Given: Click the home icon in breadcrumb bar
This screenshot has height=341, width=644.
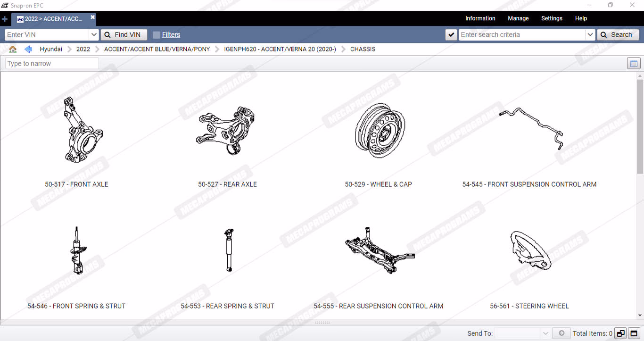Looking at the screenshot, I should 13,49.
